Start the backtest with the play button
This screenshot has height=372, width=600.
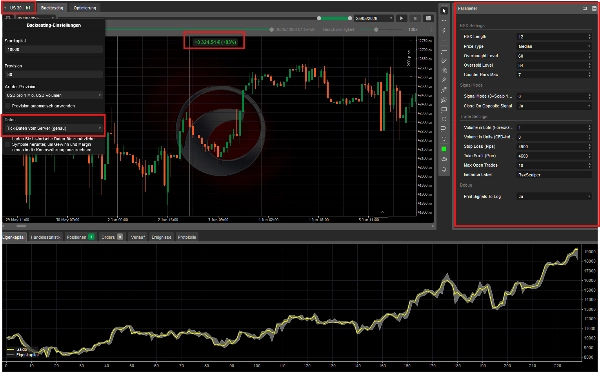pos(401,18)
